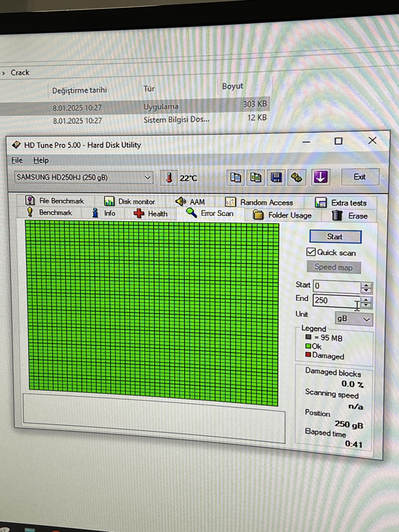The image size is (399, 532).
Task: Click the gray 95 MB legend swatch
Action: click(x=308, y=337)
